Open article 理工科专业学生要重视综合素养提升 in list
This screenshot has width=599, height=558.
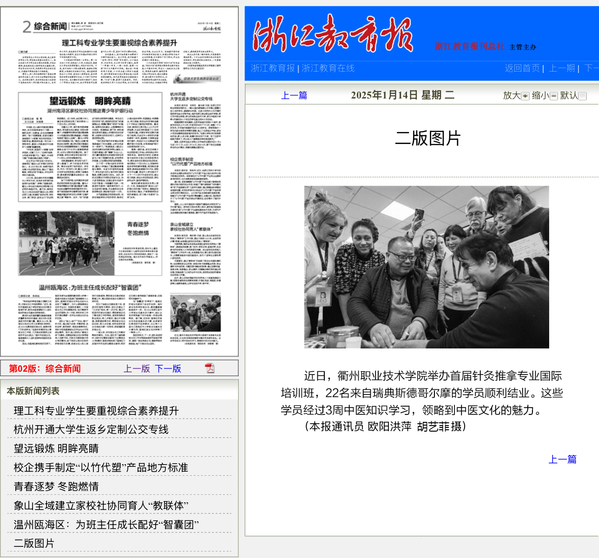click(96, 411)
